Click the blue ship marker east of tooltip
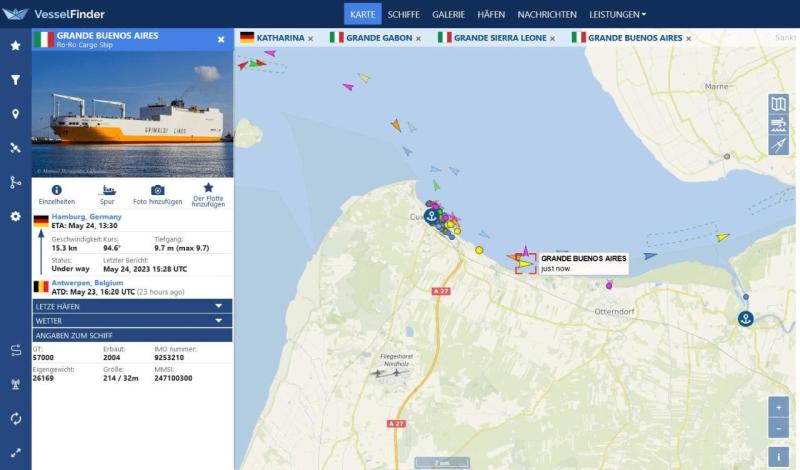The width and height of the screenshot is (800, 470). 649,256
